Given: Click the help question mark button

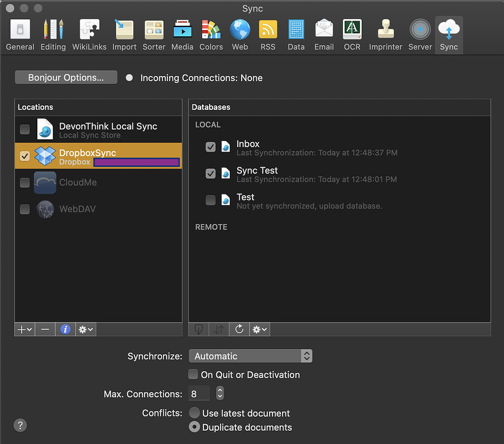Looking at the screenshot, I should (x=20, y=425).
